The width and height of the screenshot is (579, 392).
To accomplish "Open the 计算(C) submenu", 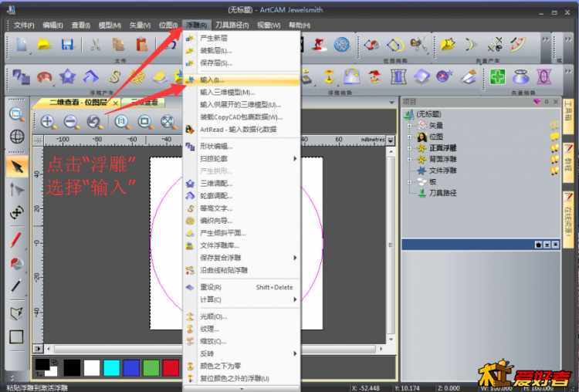I will [242, 299].
